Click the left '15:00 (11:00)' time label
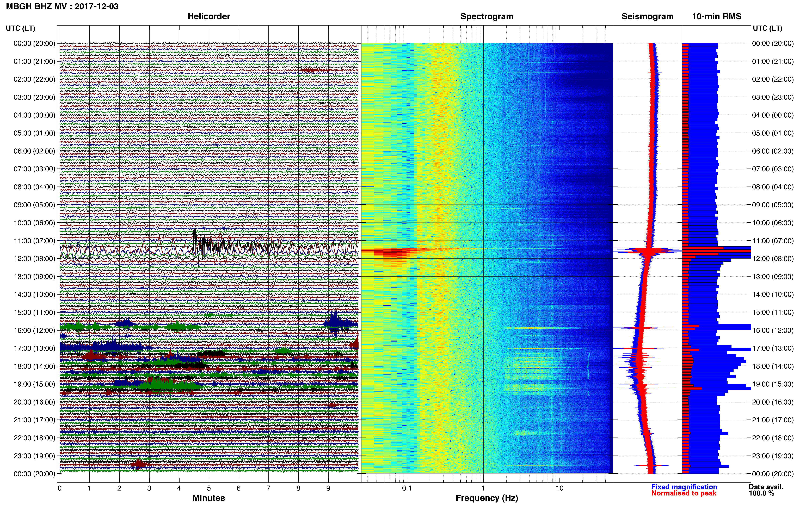Screen dimensions: 812x508 [34, 312]
